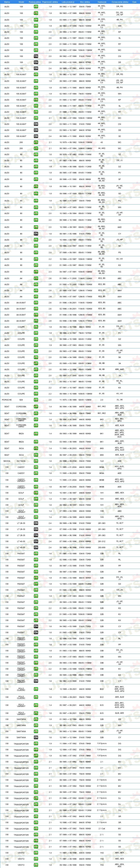140x868 pixels.
Task: Click the petrol icon for Audi 100 Avant KP
Action: point(36,100)
